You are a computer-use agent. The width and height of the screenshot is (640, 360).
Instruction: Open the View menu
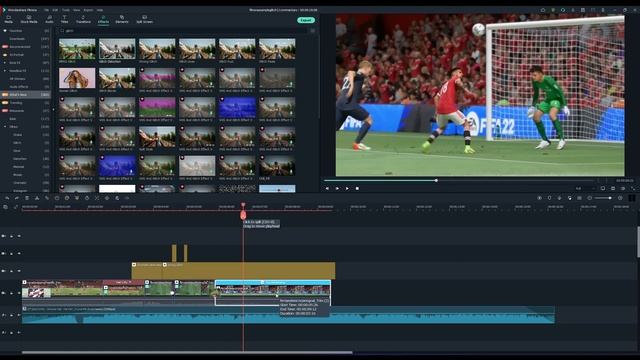76,10
